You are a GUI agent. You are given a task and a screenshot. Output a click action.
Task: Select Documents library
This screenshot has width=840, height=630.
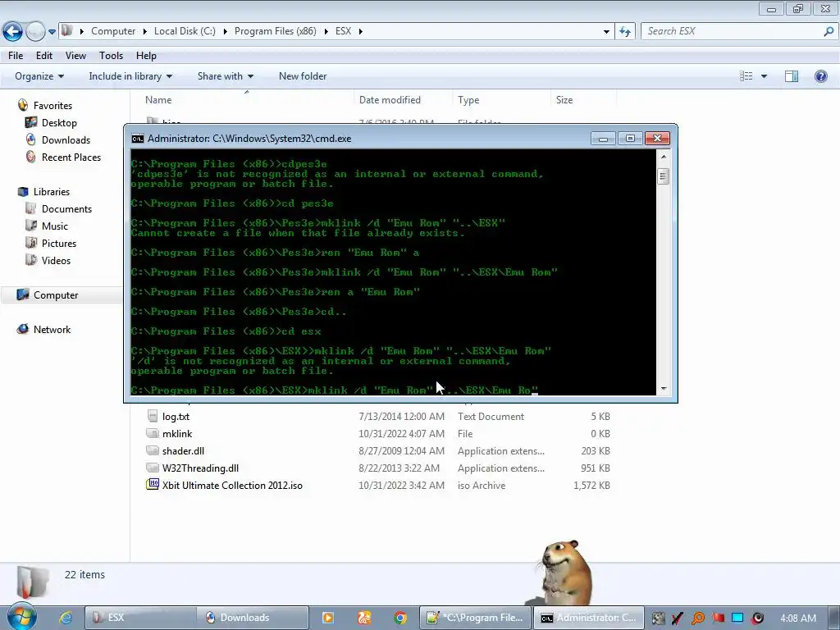66,209
